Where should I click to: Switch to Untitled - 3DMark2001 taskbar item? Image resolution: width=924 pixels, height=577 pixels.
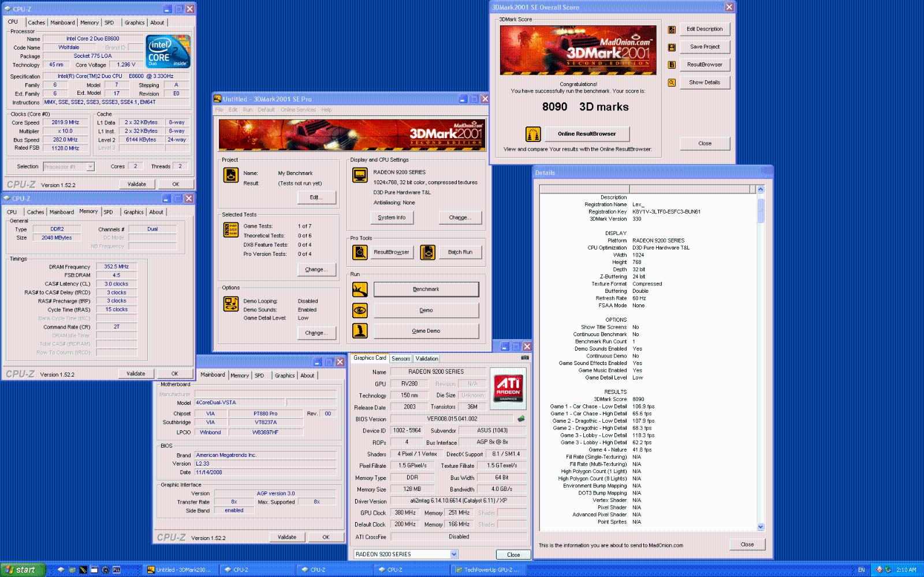(179, 569)
